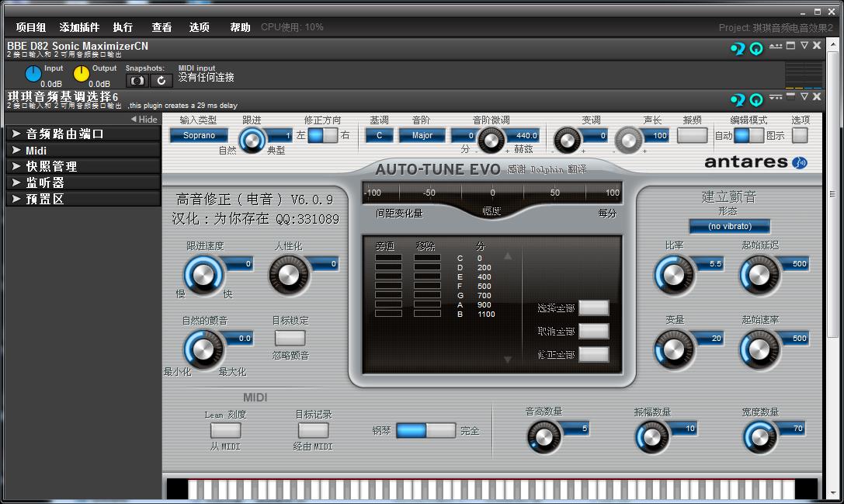Viewport: 844px width, 504px height.
Task: Click the power icon on BBE D82 Sonic Maximizer row
Action: point(756,49)
